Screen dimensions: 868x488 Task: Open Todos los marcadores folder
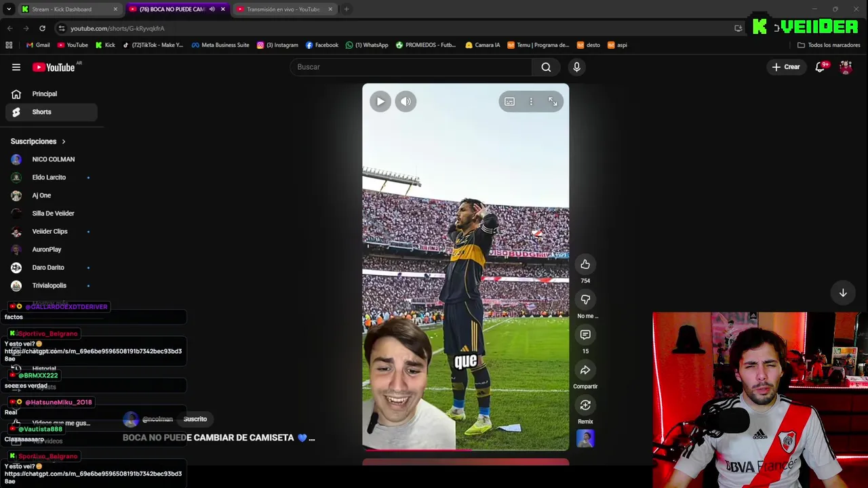829,45
